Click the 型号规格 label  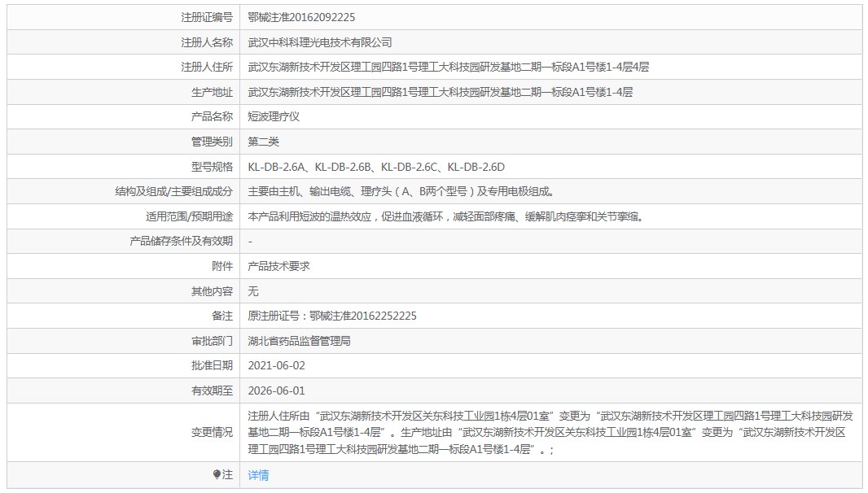pos(212,167)
